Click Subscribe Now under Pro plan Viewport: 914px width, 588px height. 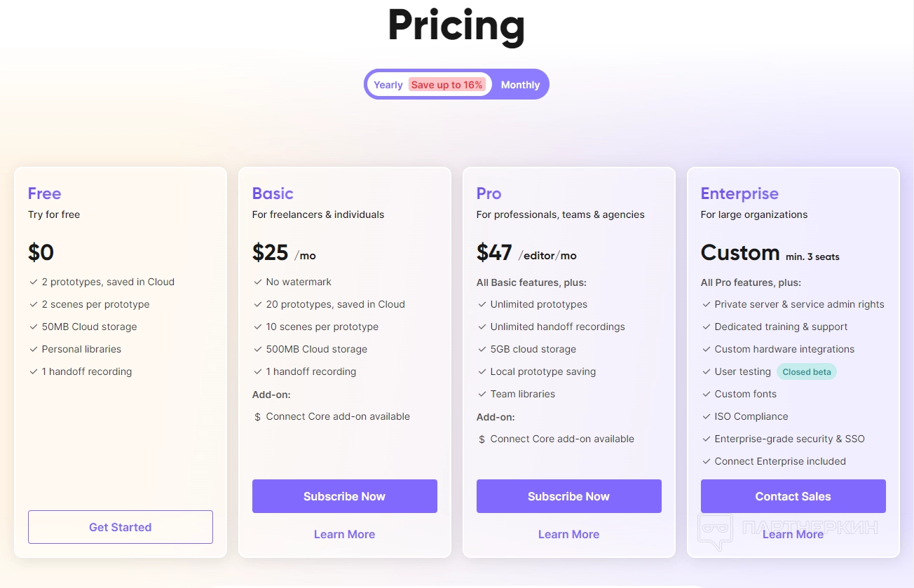point(568,496)
